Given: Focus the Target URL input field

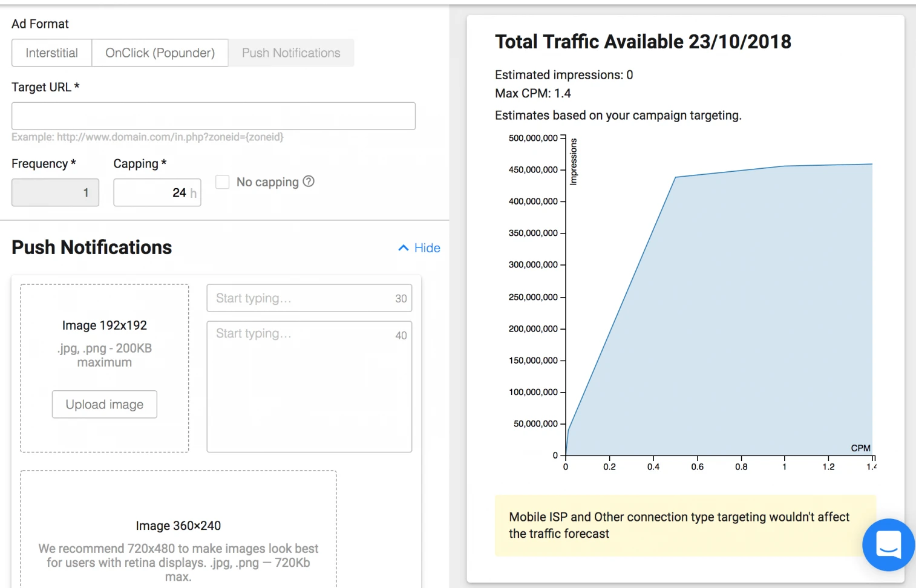Looking at the screenshot, I should [x=214, y=116].
